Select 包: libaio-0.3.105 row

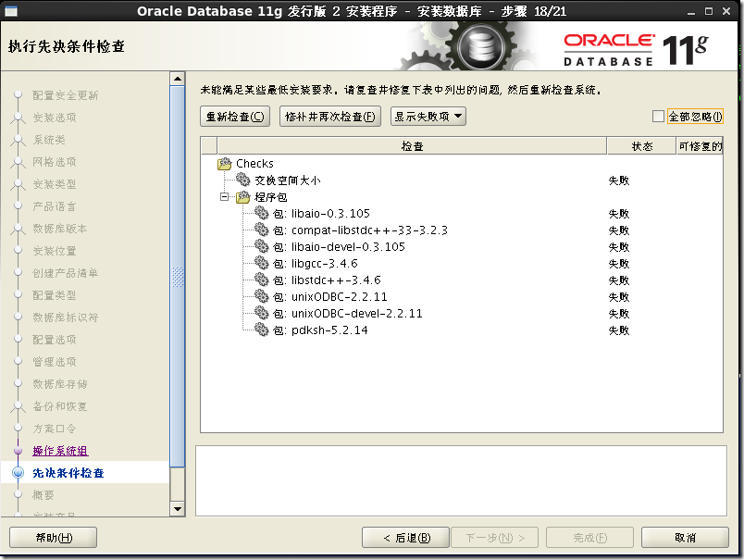point(462,214)
